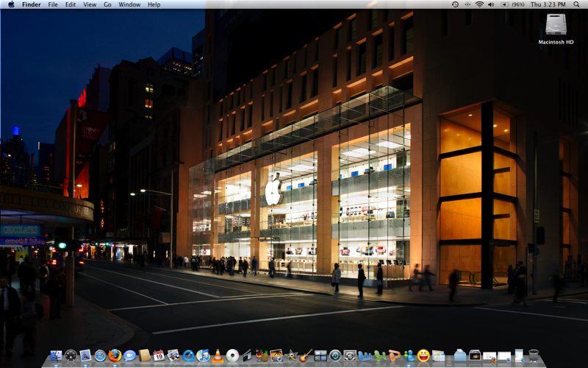
Task: Open the Trash in the dock
Action: (x=534, y=355)
